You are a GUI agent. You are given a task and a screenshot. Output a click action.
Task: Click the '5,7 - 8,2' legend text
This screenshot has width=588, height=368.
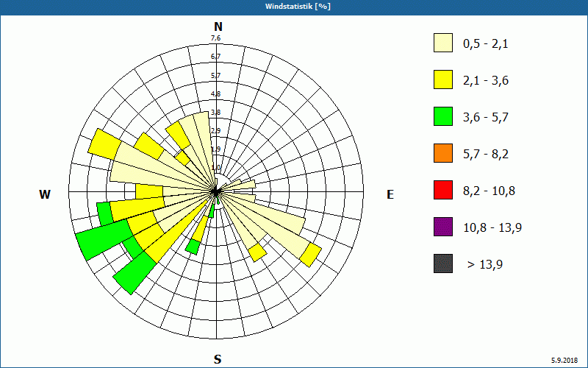(486, 155)
